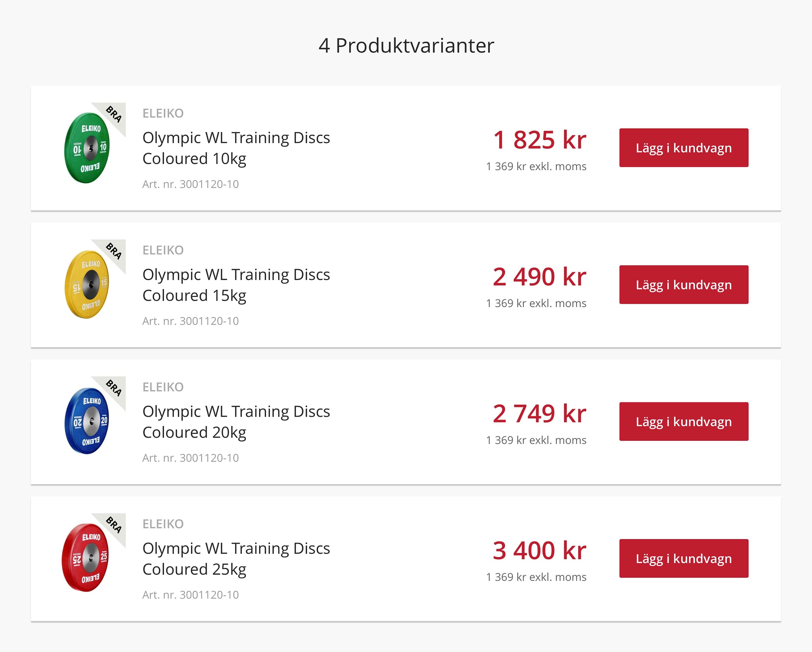Open the Olympic WL Training Discs 15kg product

coord(236,285)
